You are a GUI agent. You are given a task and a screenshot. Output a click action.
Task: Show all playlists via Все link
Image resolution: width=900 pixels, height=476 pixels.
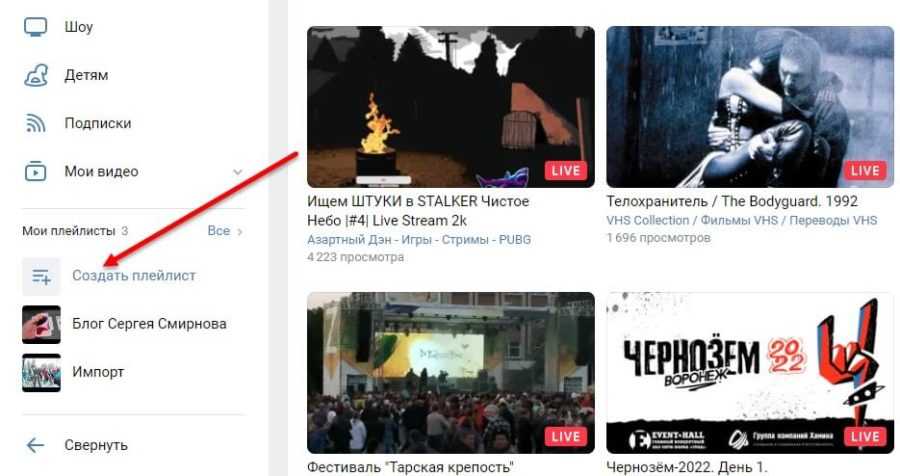(x=224, y=231)
